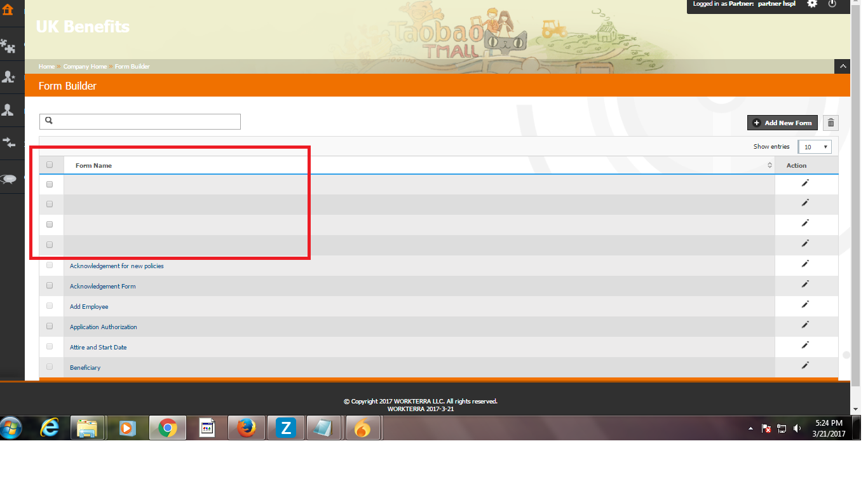Click Home in the breadcrumb trail
This screenshot has width=868, height=488.
click(x=46, y=66)
